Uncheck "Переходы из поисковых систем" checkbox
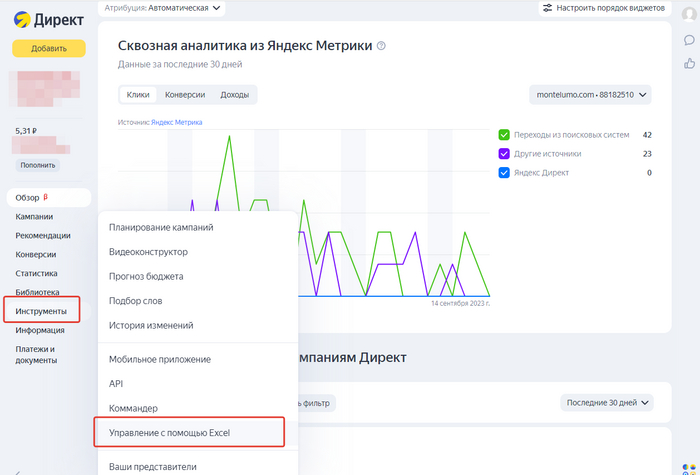The image size is (700, 475). pos(505,135)
